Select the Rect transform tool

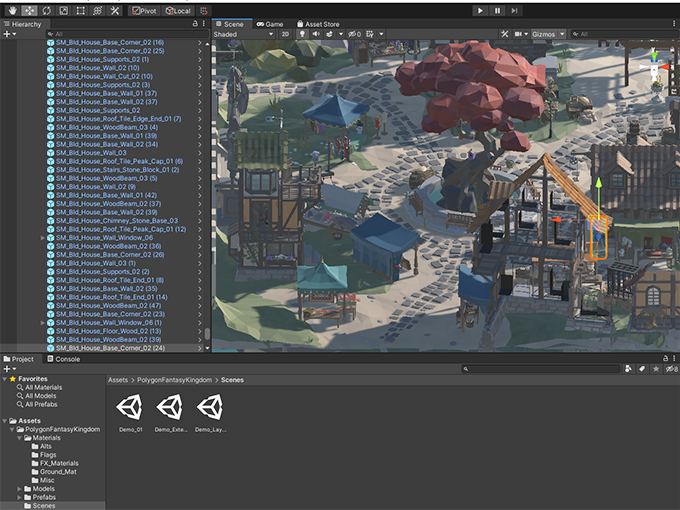coord(80,11)
